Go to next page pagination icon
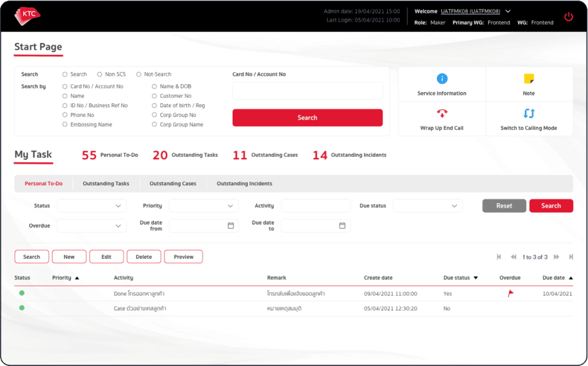 pyautogui.click(x=556, y=257)
